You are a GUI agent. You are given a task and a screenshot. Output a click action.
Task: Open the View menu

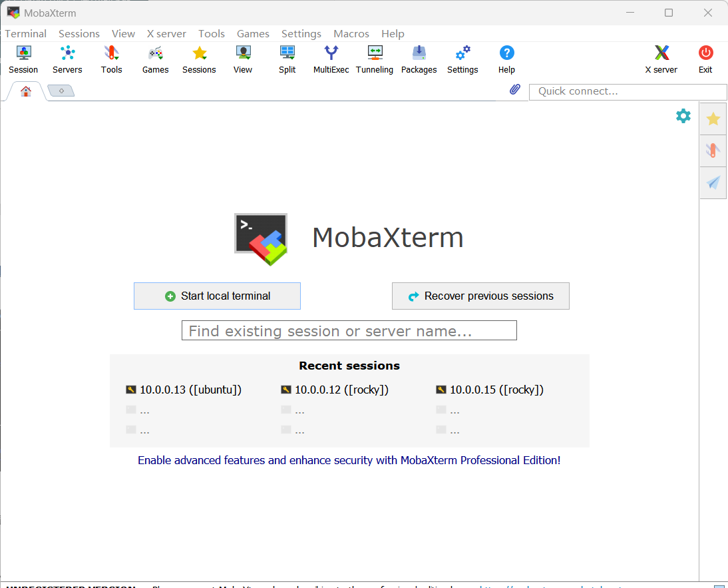pos(123,34)
